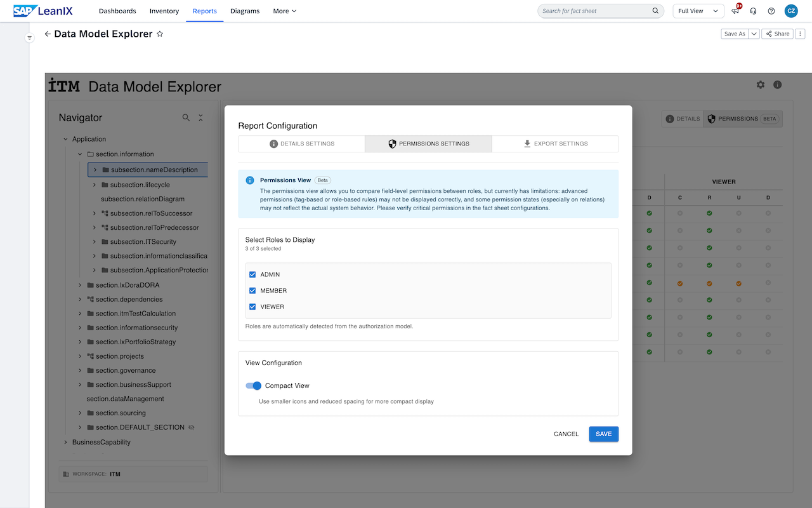Select section.dataManagement in Navigator
This screenshot has height=508, width=812.
pyautogui.click(x=126, y=399)
